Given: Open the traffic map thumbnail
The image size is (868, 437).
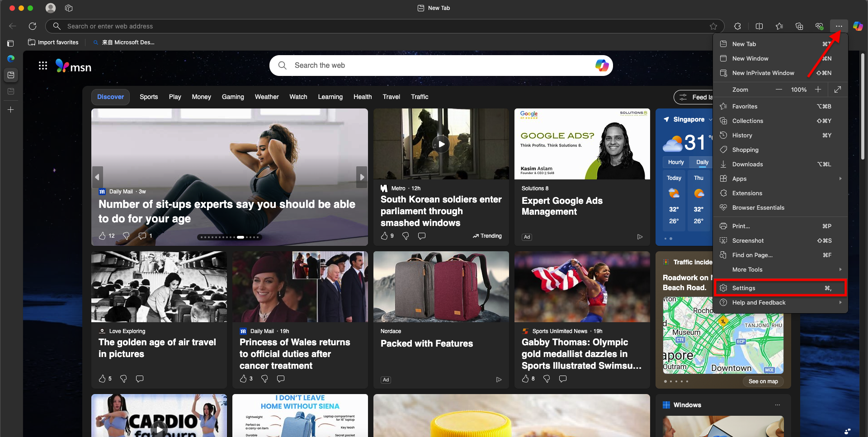Looking at the screenshot, I should tap(723, 335).
